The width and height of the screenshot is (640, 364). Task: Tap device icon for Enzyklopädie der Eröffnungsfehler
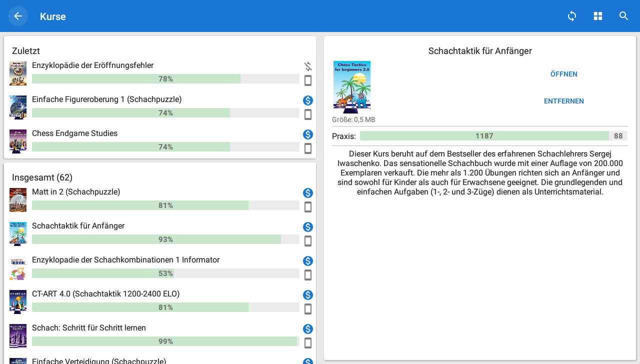[x=308, y=80]
